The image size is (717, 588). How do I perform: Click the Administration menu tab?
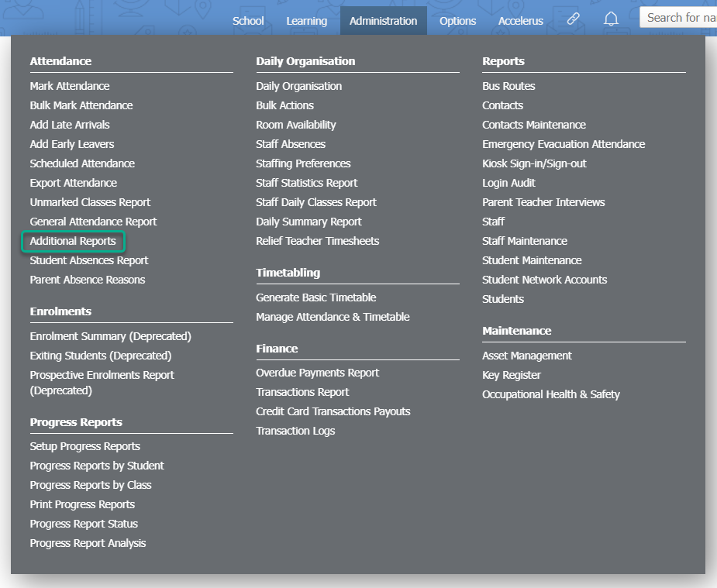(383, 21)
